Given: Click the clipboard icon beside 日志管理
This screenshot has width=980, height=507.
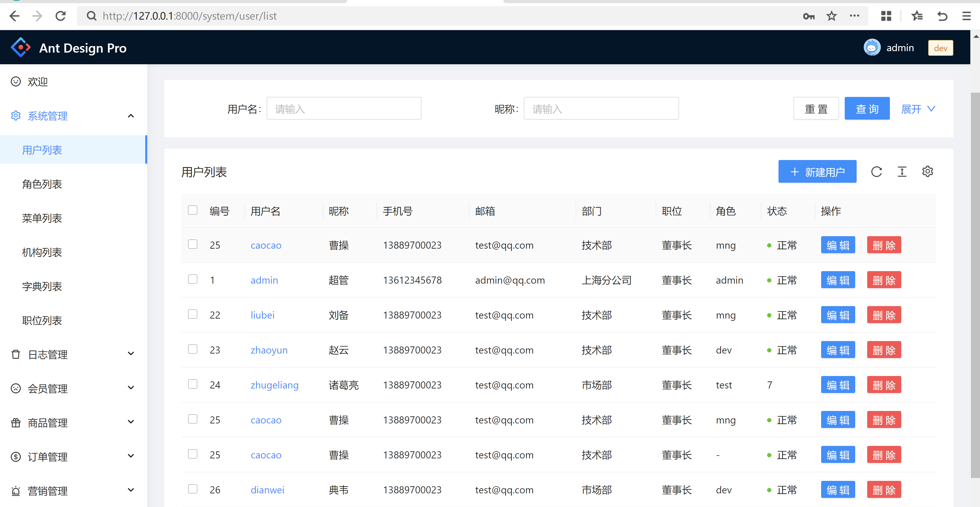Looking at the screenshot, I should tap(16, 354).
